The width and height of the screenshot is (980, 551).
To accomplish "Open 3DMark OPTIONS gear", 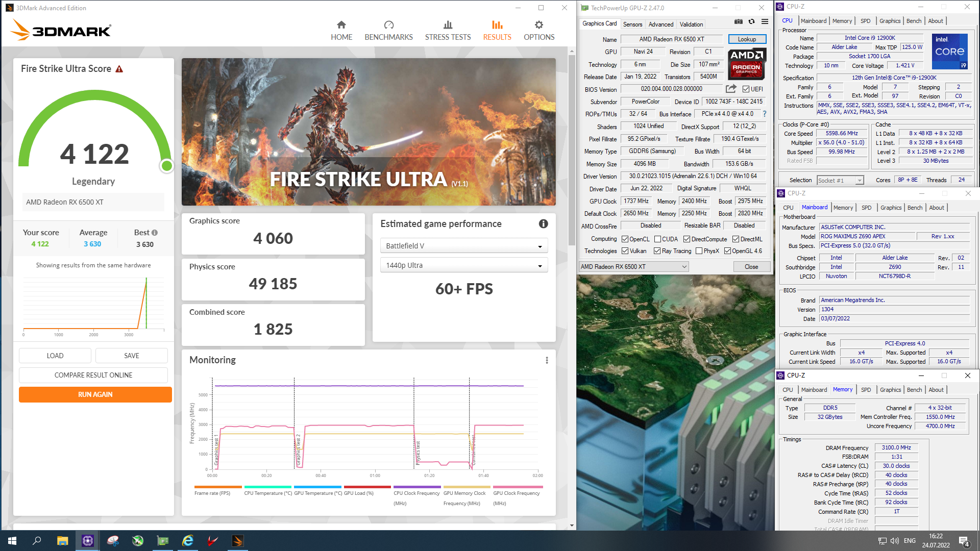I will pos(539,31).
